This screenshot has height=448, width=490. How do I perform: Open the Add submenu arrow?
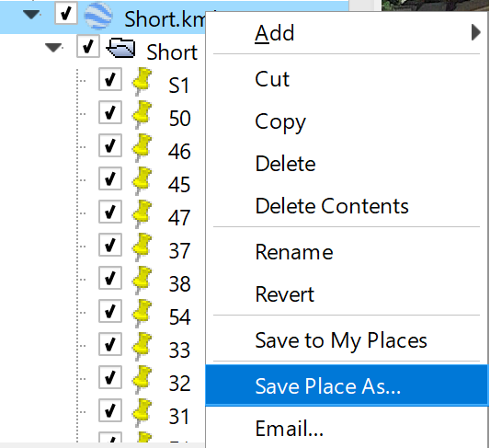pyautogui.click(x=475, y=32)
